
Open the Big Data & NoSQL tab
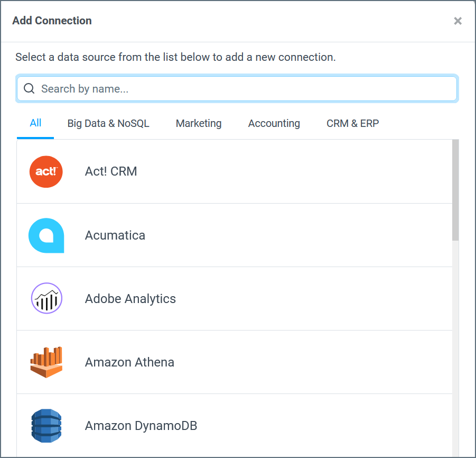point(108,123)
